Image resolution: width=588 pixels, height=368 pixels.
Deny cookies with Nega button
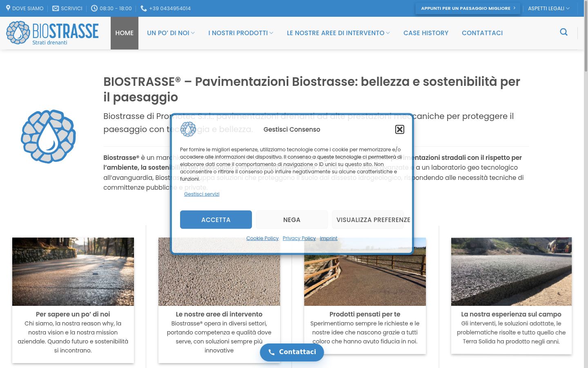(292, 220)
